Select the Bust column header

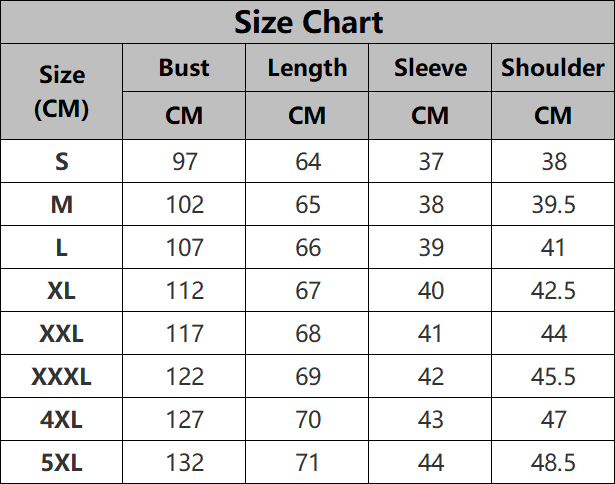pyautogui.click(x=184, y=67)
